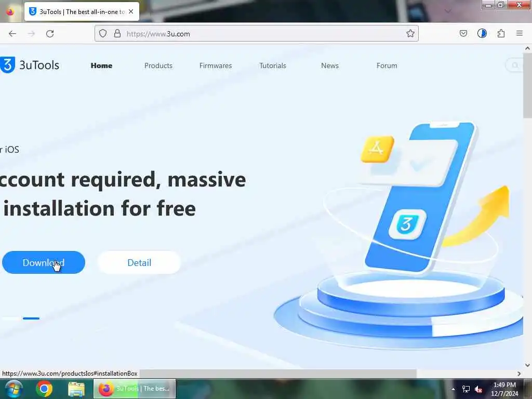Click the blue Download button

(44, 262)
